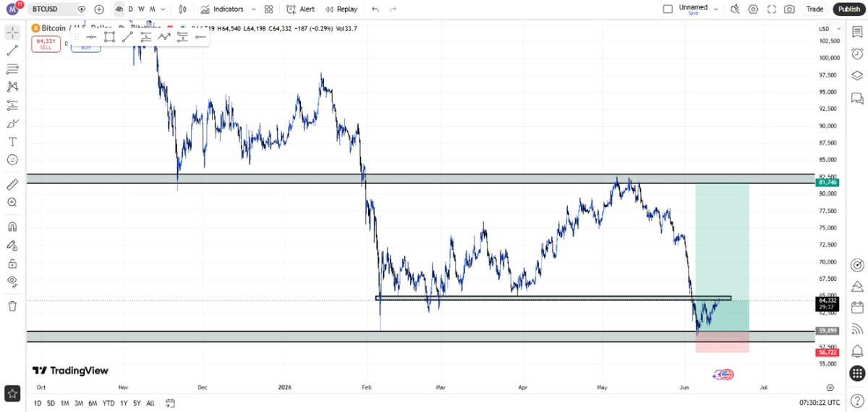Viewport: 868px width, 412px height.
Task: Open the user profile avatar menu
Action: [12, 9]
